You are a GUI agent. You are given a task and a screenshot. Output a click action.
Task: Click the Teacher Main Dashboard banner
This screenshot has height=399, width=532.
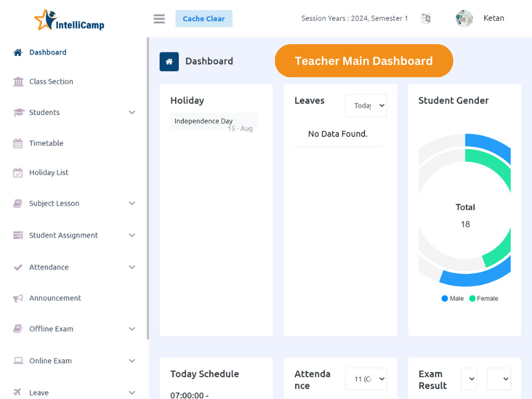[364, 61]
